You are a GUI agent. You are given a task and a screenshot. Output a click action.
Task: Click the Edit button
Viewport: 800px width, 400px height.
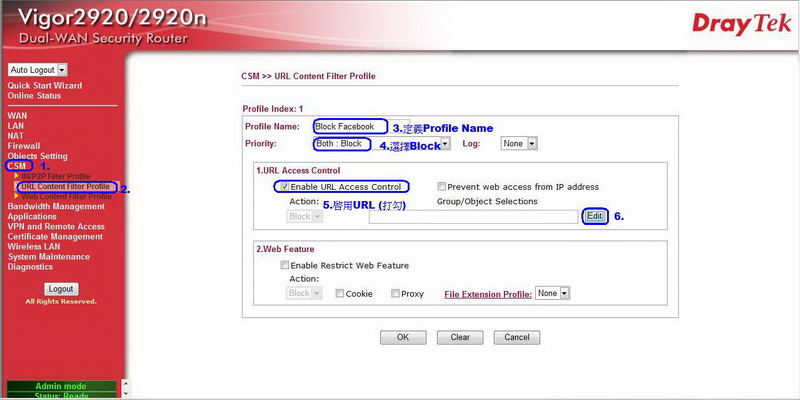pyautogui.click(x=594, y=216)
